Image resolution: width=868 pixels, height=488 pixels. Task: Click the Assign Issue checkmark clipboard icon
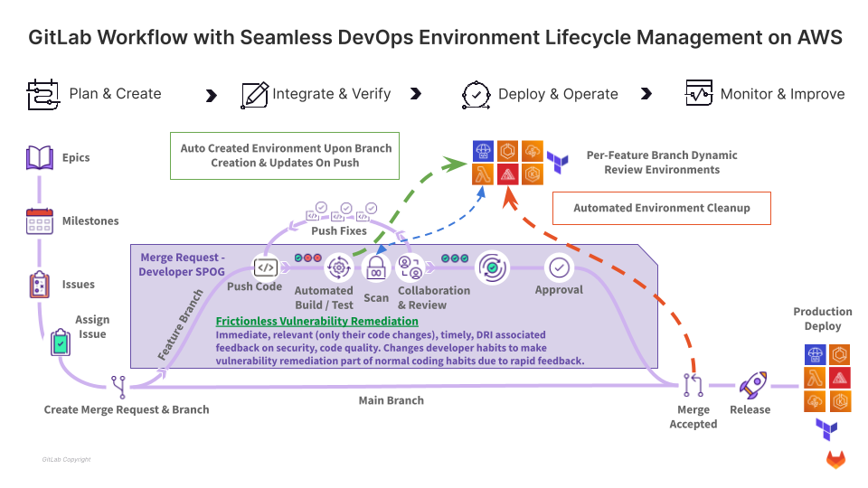(60, 343)
